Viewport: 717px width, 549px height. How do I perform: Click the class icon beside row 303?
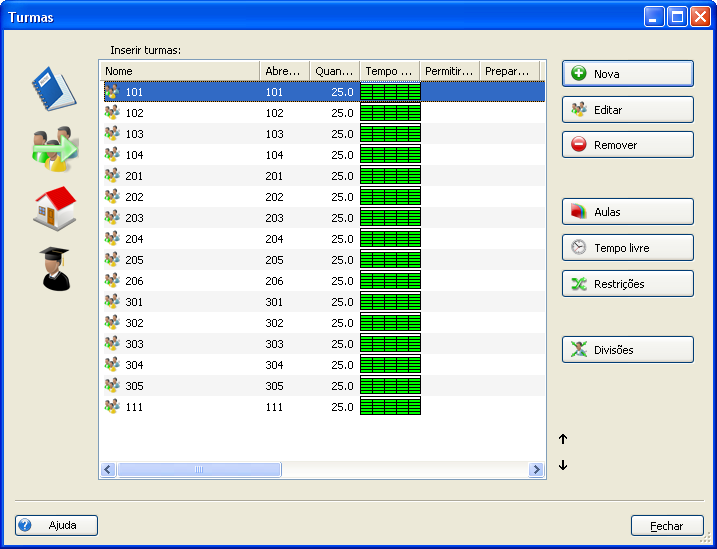[x=112, y=344]
